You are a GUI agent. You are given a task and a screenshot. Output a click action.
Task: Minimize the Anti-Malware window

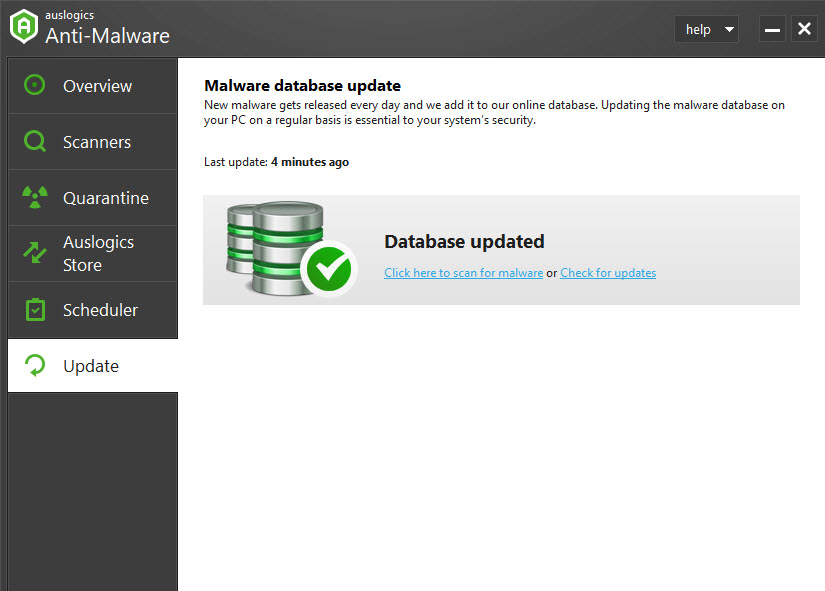[x=772, y=29]
